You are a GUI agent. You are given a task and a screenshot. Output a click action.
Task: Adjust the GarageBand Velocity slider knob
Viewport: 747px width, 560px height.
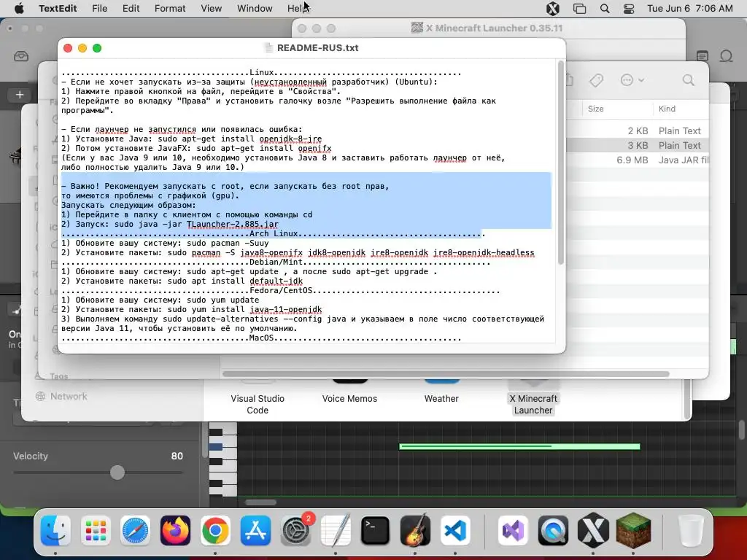(x=117, y=472)
